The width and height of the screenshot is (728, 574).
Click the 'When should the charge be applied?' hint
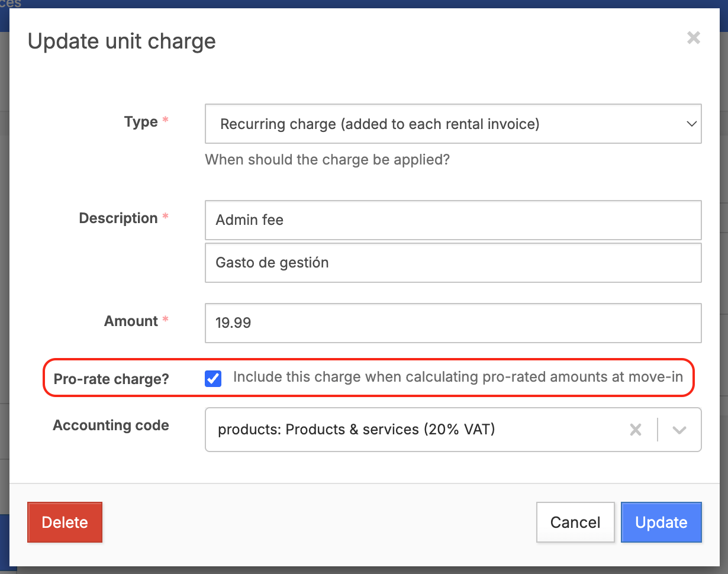click(327, 160)
